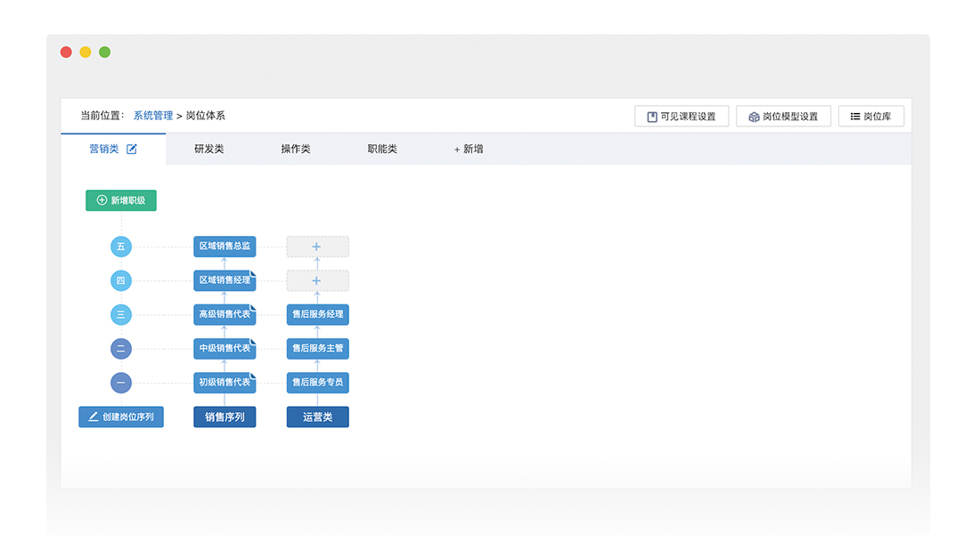Open 可见课程设置 settings
Image resolution: width=980 pixels, height=559 pixels.
[682, 117]
